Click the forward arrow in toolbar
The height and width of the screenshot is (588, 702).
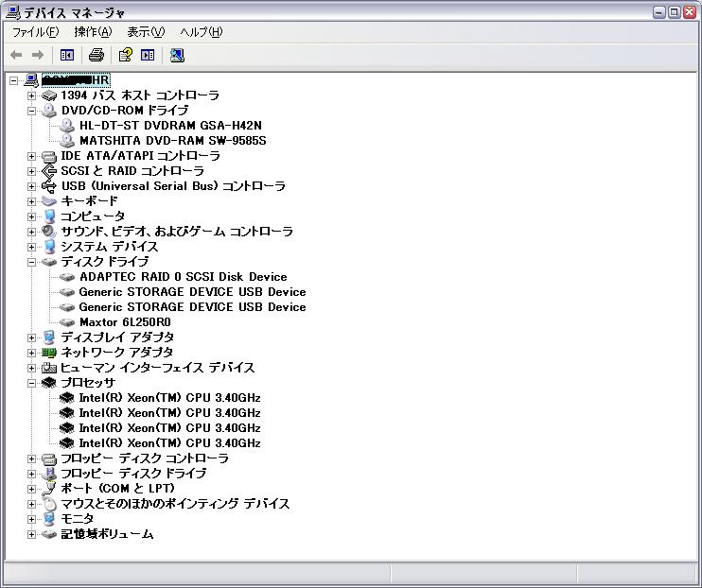coord(38,56)
